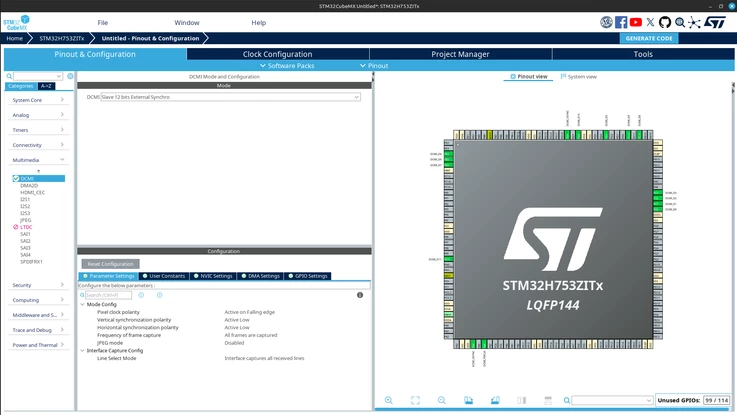Expand the System Core category

coord(38,100)
